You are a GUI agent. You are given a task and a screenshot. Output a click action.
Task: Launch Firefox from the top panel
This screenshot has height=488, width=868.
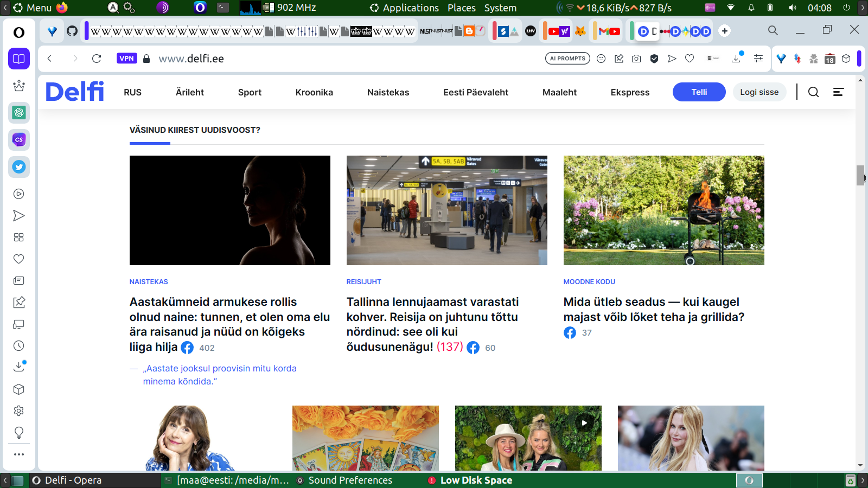(x=62, y=8)
